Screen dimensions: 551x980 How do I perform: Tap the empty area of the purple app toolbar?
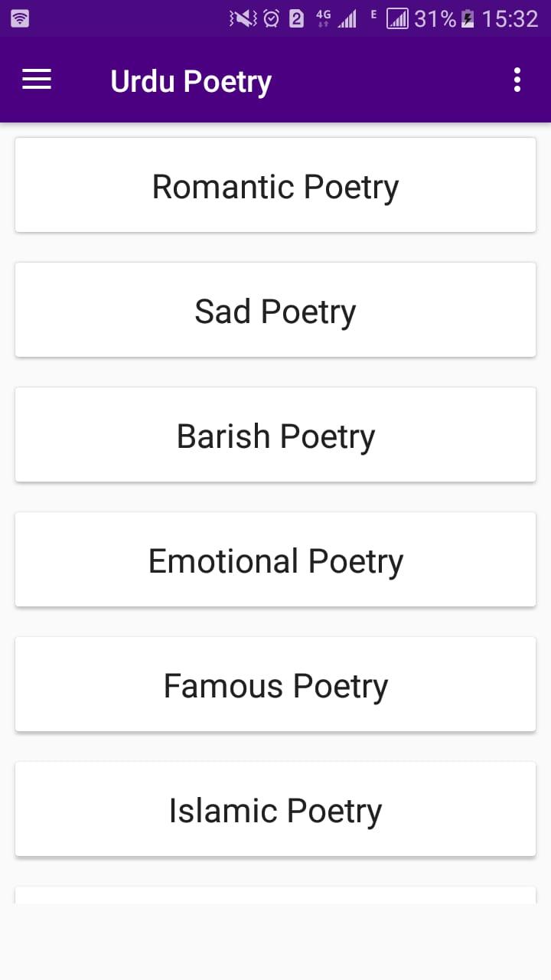[390, 80]
